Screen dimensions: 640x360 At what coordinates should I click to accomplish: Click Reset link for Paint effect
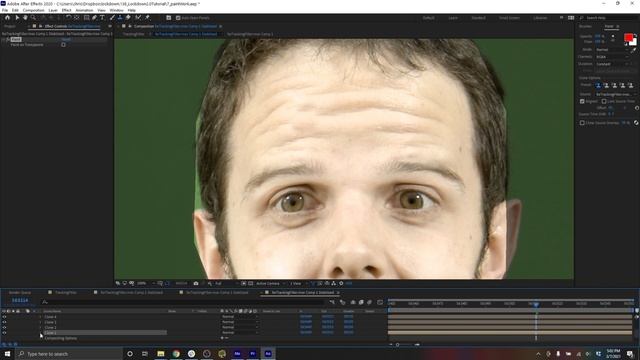[x=66, y=40]
